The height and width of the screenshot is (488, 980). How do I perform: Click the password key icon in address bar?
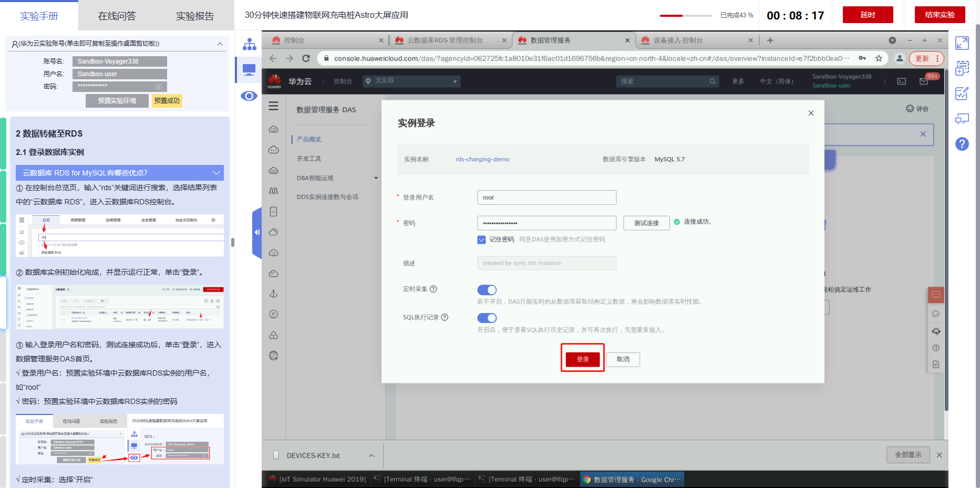point(862,58)
